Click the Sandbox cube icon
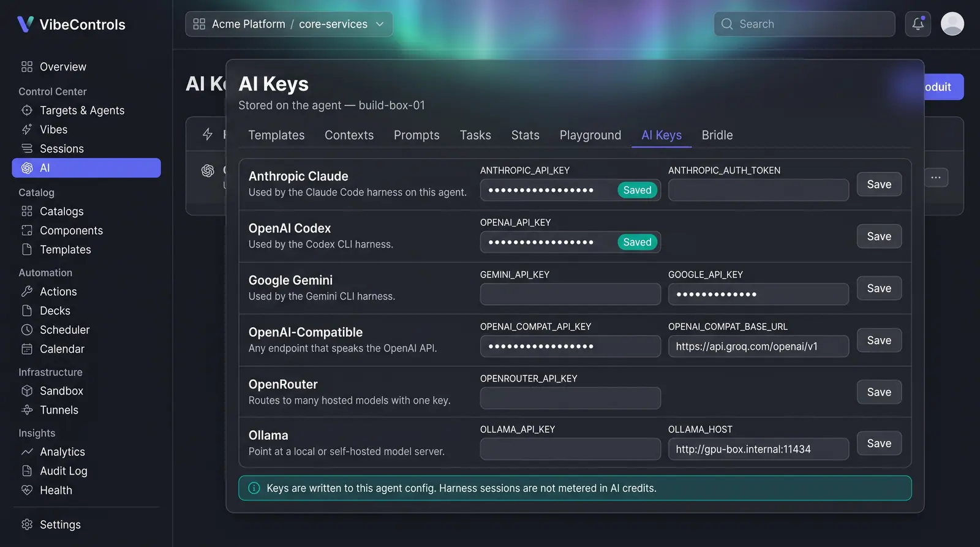Image resolution: width=980 pixels, height=547 pixels. tap(27, 391)
